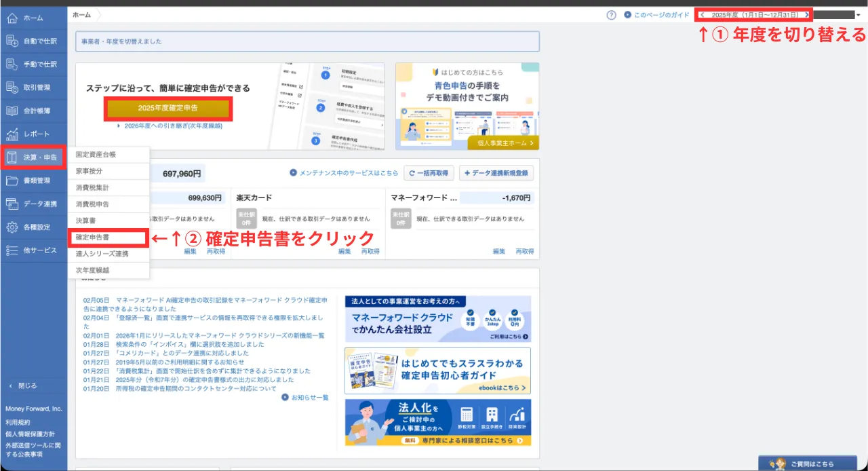868x471 pixels.
Task: Open 各種設定 gear icon
Action: (12, 227)
